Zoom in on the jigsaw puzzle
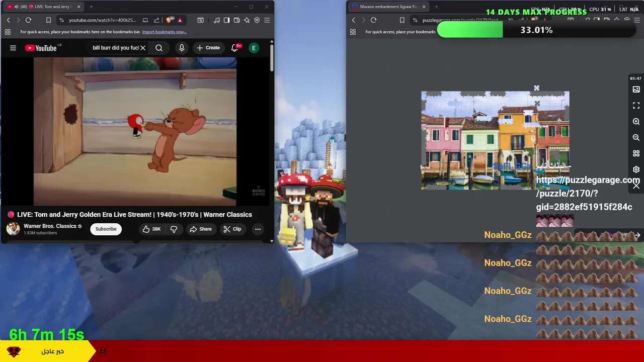644x362 pixels. click(x=636, y=122)
